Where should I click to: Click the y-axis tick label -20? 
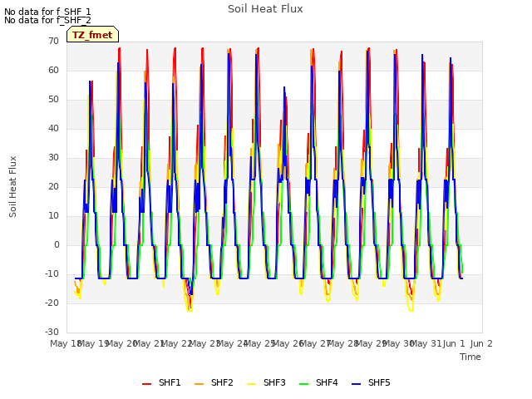coord(52,303)
